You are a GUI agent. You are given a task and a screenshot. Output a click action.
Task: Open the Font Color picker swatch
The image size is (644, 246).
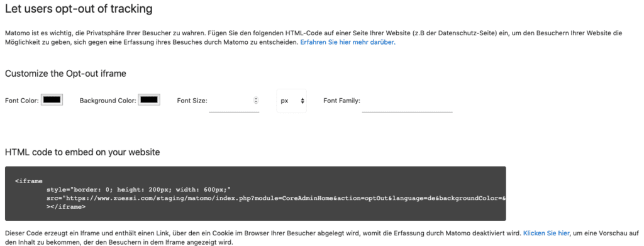point(52,100)
